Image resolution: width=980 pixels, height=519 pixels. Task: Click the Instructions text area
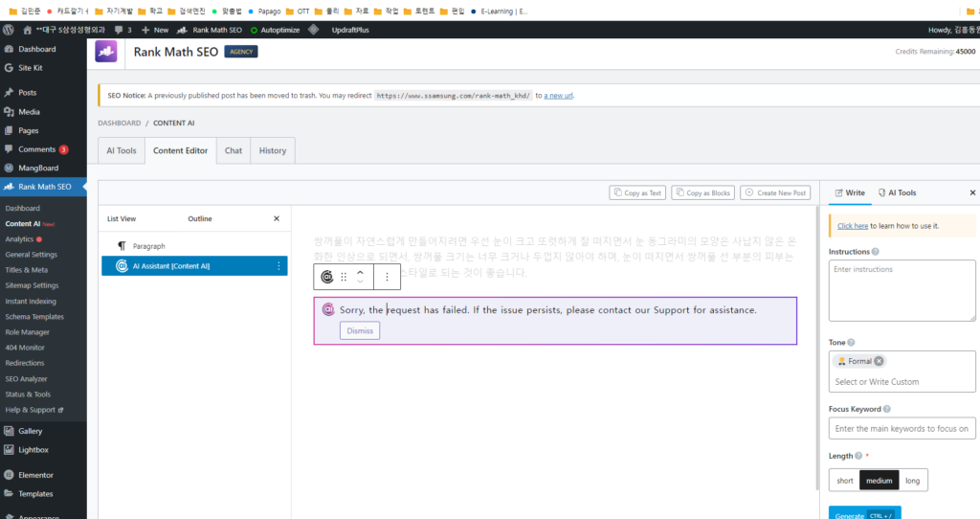click(902, 291)
